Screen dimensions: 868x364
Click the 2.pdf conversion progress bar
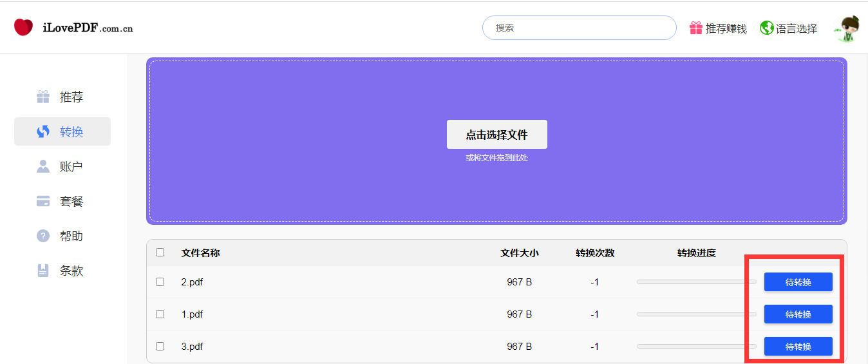[x=696, y=282]
